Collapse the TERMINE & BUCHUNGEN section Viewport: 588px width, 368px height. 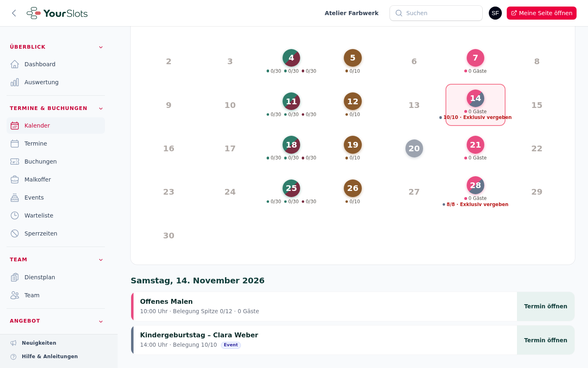click(101, 108)
